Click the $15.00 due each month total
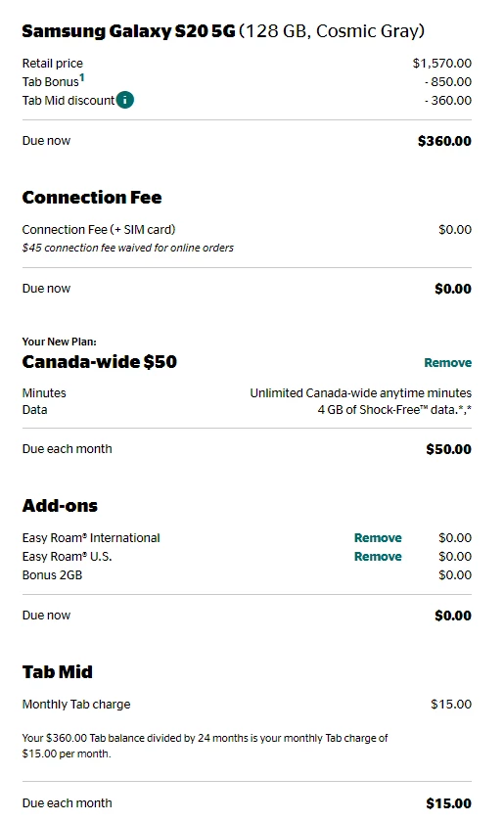This screenshot has height=822, width=504. 448,803
